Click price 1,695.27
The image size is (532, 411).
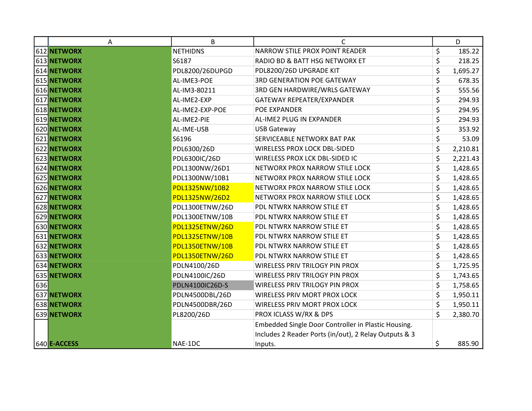coord(458,71)
